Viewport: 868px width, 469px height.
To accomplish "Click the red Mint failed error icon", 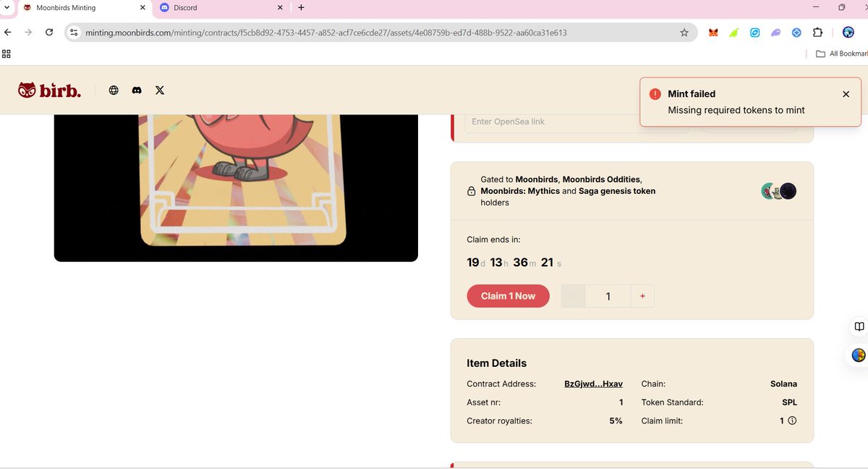I will pyautogui.click(x=655, y=94).
